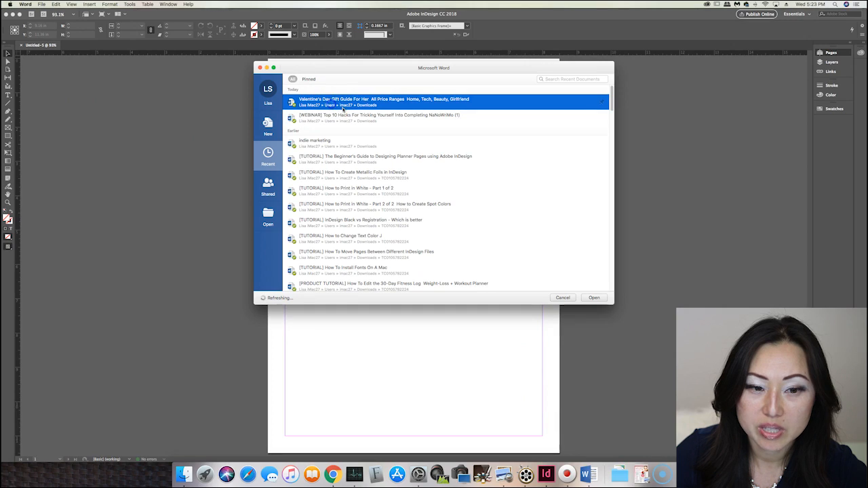This screenshot has height=488, width=868.
Task: Open the Layers panel
Action: [831, 62]
